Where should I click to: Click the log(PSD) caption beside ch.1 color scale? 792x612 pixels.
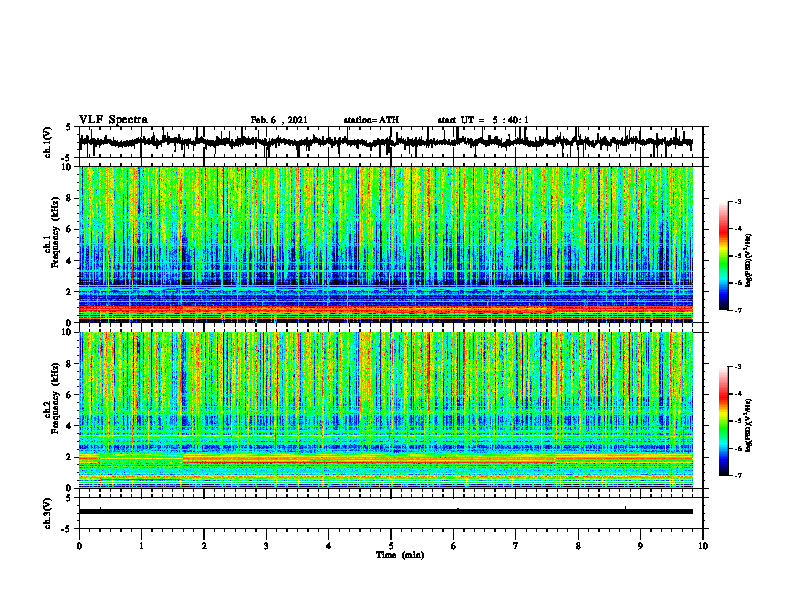[749, 261]
